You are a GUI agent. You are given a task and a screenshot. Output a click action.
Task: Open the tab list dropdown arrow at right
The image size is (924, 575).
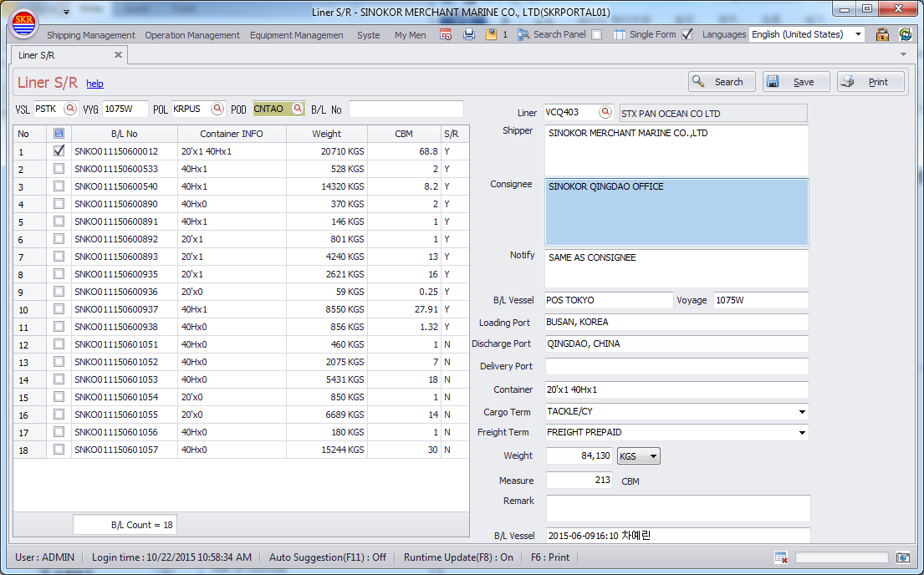(x=903, y=54)
